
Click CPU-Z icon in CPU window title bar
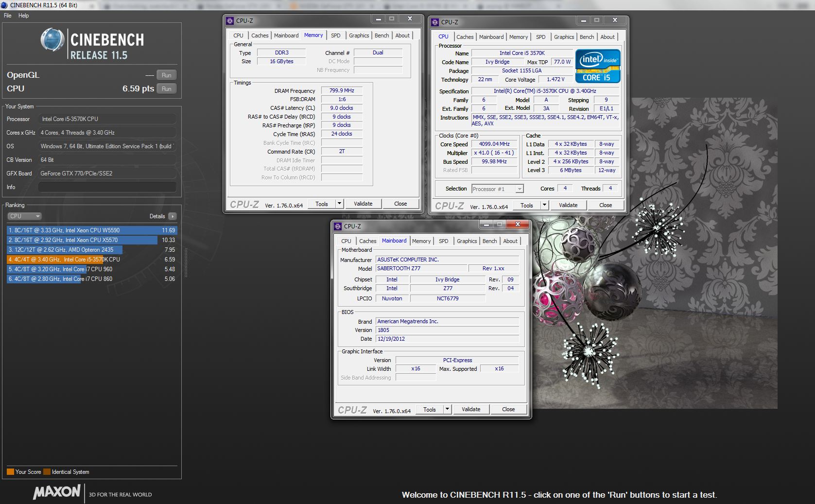point(435,22)
